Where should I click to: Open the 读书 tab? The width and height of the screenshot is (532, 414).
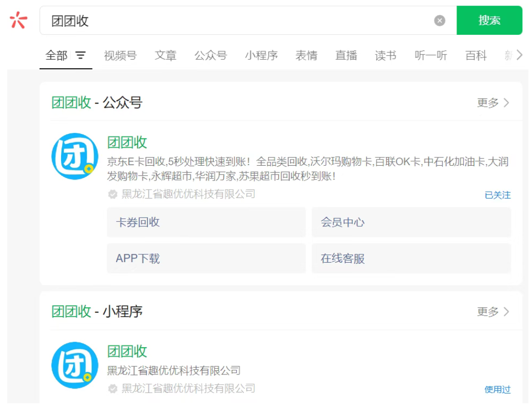tap(386, 55)
